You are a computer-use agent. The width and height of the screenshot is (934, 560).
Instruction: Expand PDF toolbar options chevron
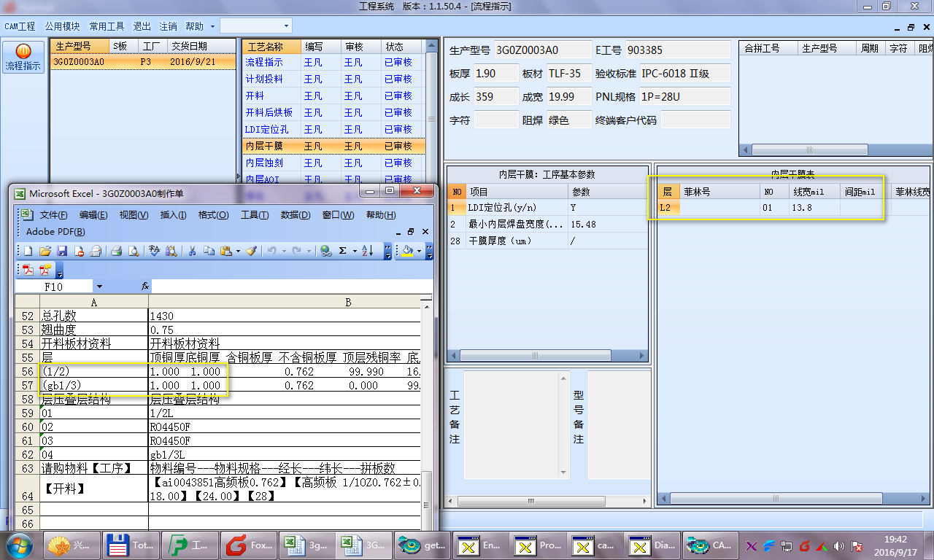pos(59,271)
